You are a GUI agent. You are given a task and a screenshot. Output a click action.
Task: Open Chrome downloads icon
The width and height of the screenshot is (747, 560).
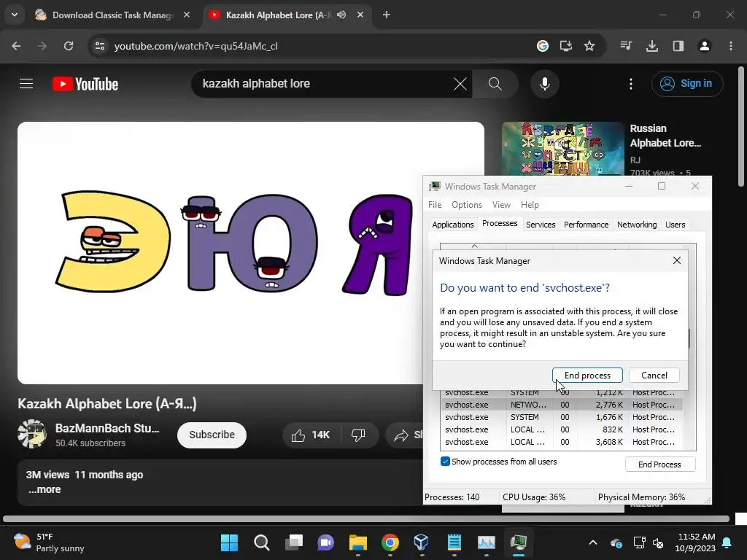pyautogui.click(x=652, y=46)
